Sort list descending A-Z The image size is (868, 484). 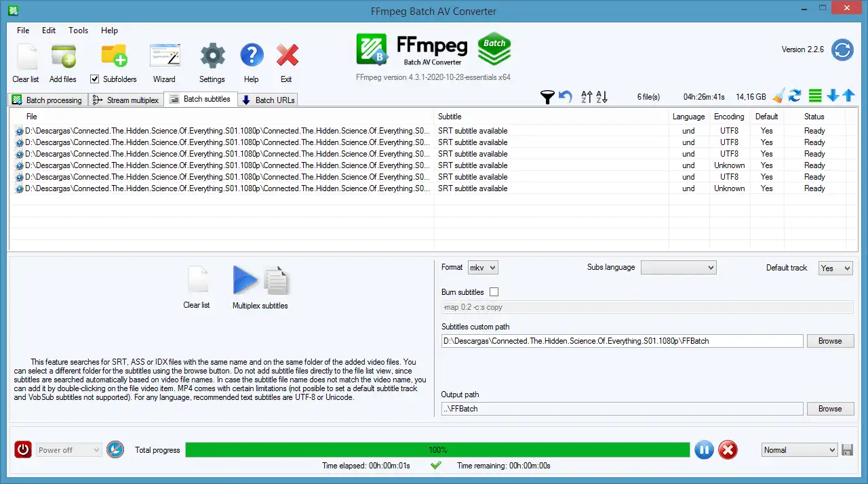click(x=601, y=97)
